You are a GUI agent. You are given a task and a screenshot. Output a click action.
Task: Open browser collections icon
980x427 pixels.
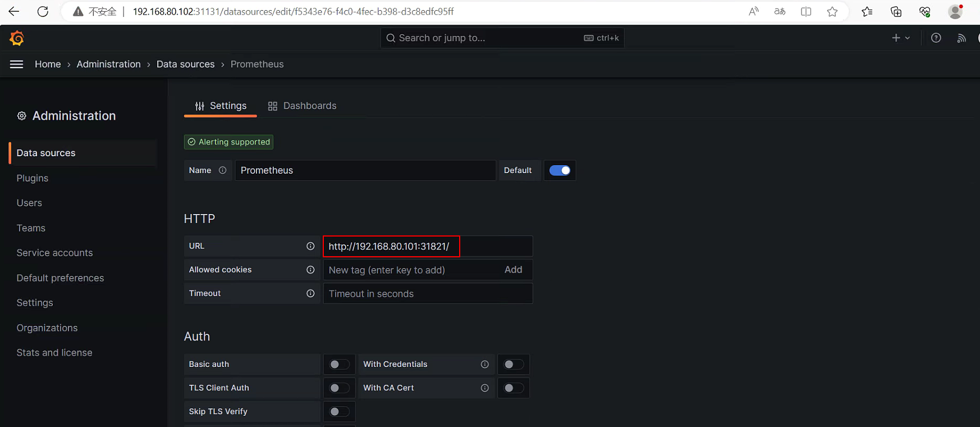(x=896, y=11)
